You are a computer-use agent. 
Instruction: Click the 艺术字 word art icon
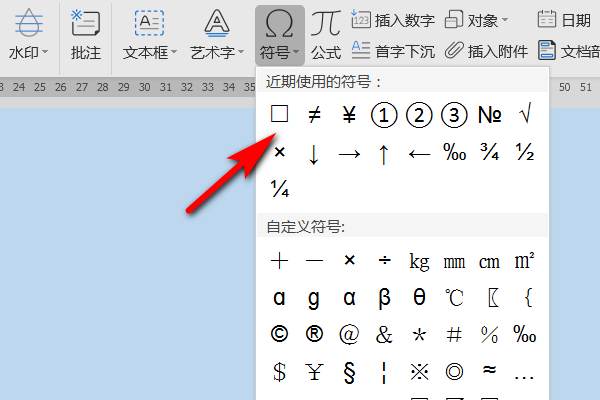pos(217,23)
